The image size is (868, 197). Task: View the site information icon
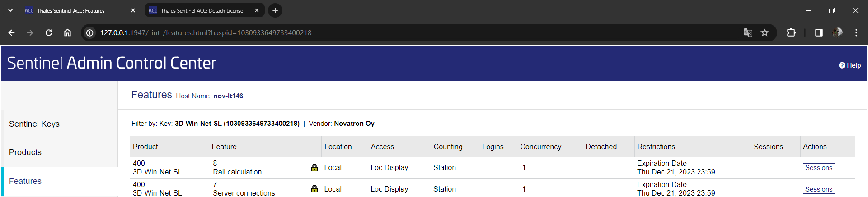click(x=90, y=32)
